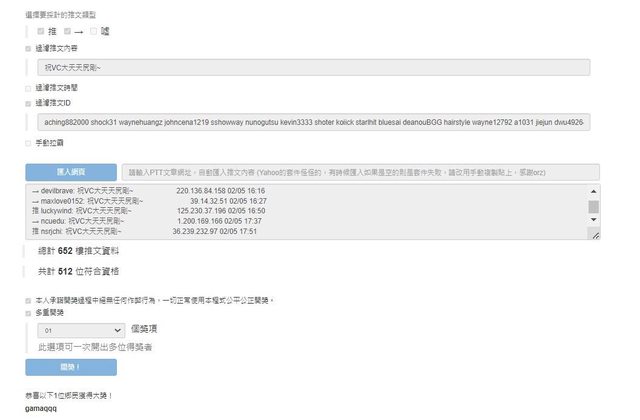This screenshot has height=420, width=640.
Task: Click the comments list scrollbar up arrow
Action: coord(594,191)
